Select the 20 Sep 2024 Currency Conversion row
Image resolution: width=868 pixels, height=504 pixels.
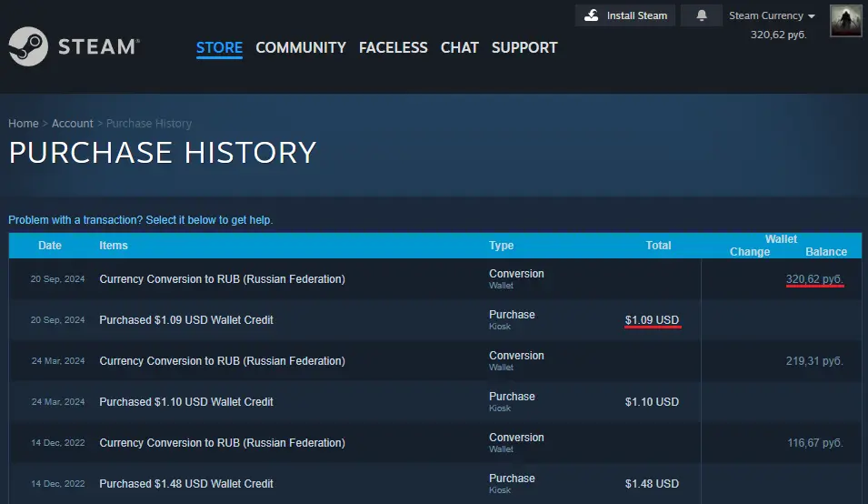(x=222, y=279)
